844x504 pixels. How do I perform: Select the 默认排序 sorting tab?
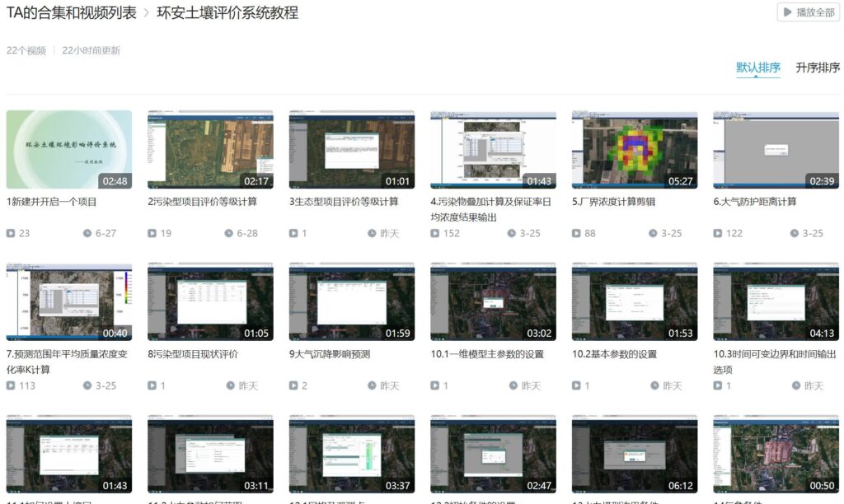[757, 68]
